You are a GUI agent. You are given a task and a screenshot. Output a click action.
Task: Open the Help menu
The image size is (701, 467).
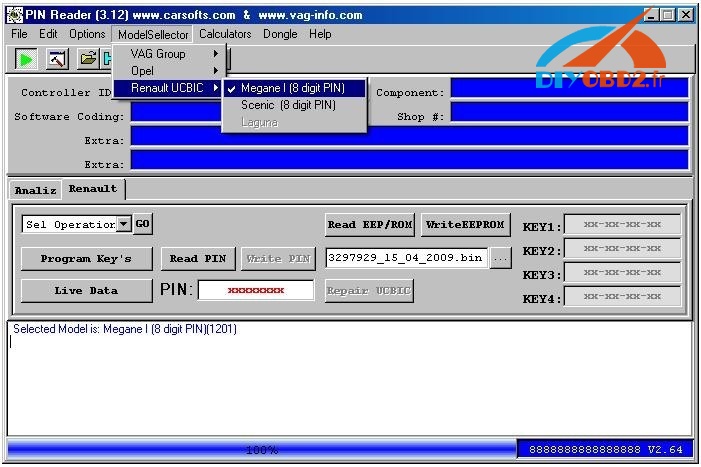coord(320,34)
